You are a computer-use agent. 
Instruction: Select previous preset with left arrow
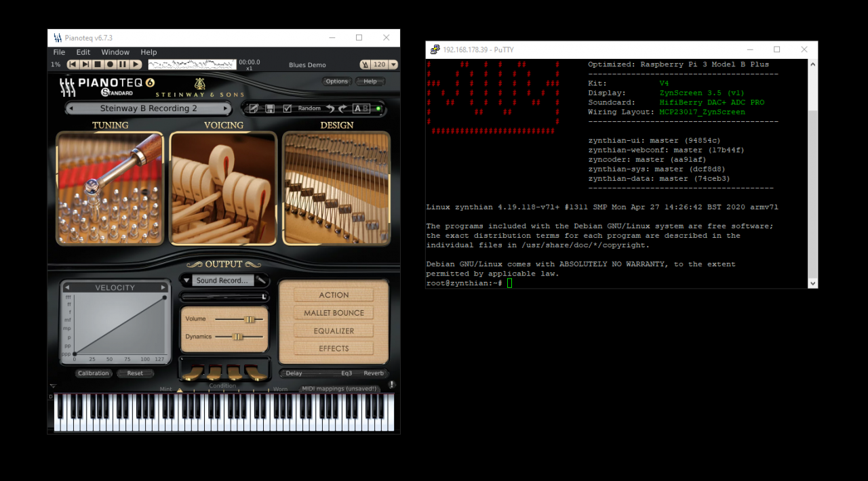click(71, 108)
